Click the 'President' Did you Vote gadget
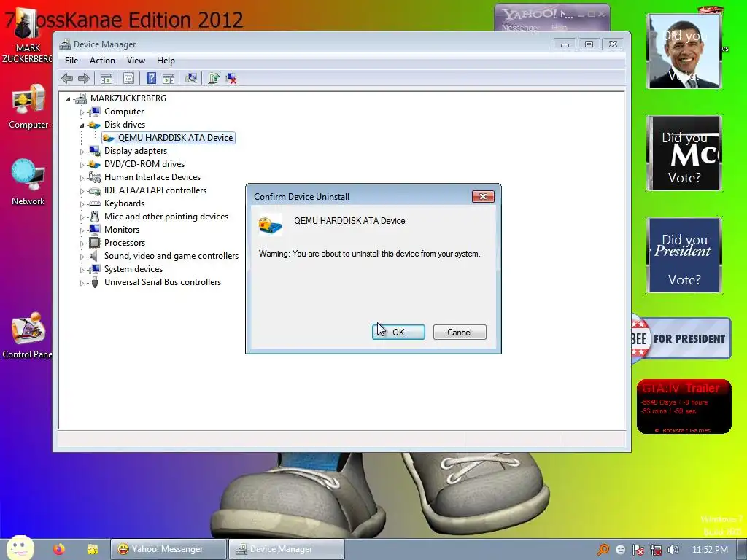The width and height of the screenshot is (747, 560). 684,255
